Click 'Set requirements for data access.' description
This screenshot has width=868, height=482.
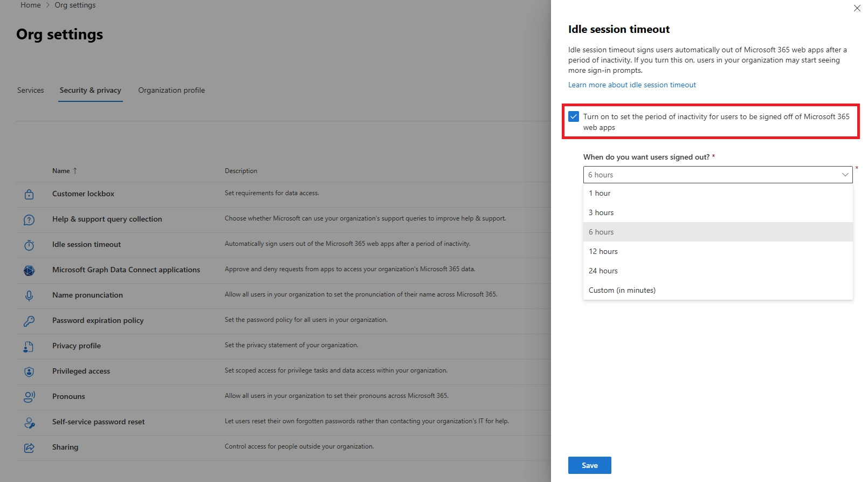tap(272, 193)
